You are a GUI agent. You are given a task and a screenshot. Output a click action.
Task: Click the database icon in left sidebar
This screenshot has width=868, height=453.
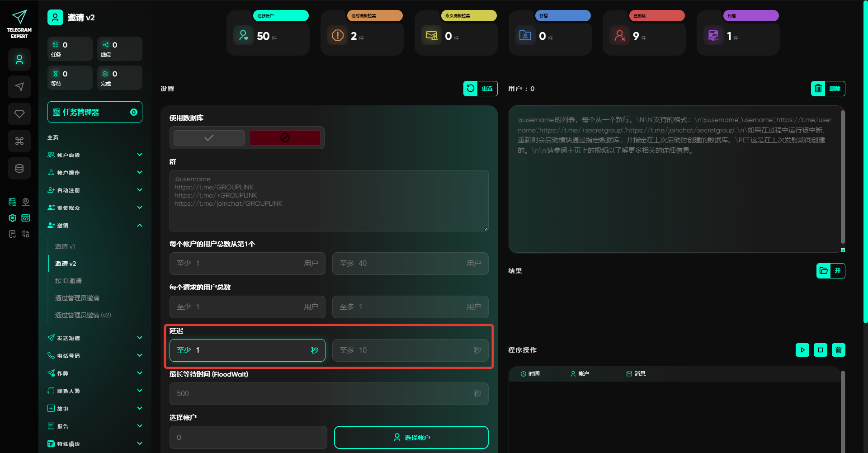19,168
